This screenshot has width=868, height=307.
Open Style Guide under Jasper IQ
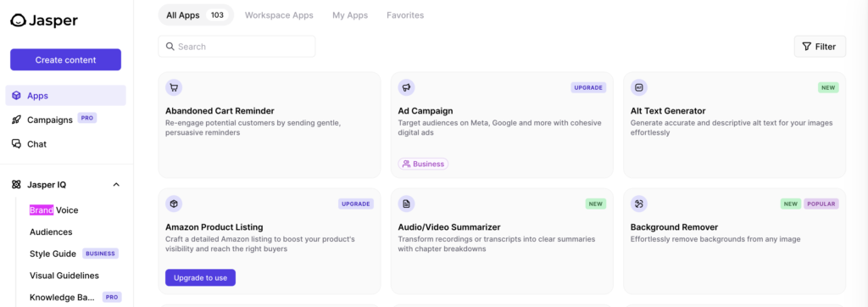pyautogui.click(x=53, y=254)
